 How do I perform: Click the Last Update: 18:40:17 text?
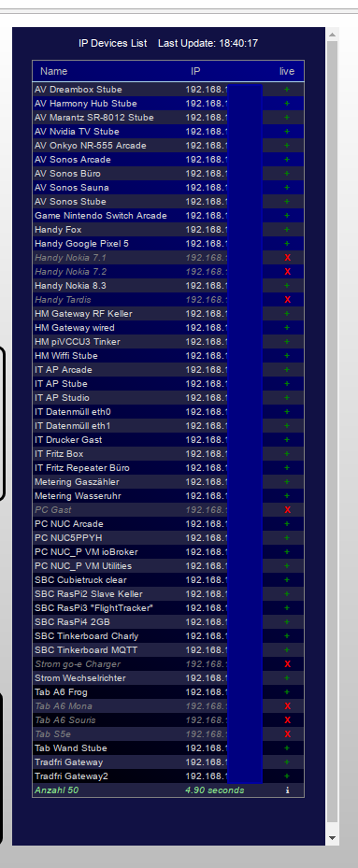(208, 43)
